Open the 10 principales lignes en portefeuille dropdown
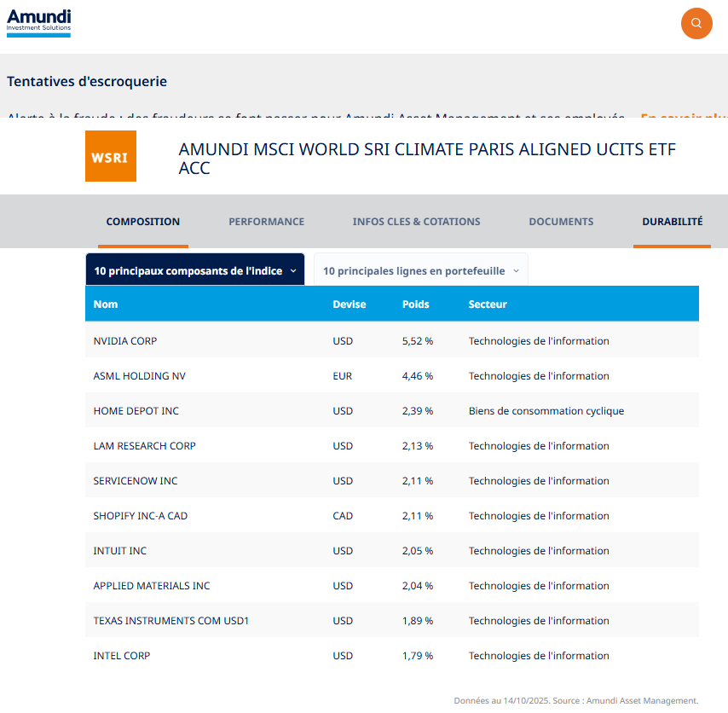The width and height of the screenshot is (728, 713). 421,270
